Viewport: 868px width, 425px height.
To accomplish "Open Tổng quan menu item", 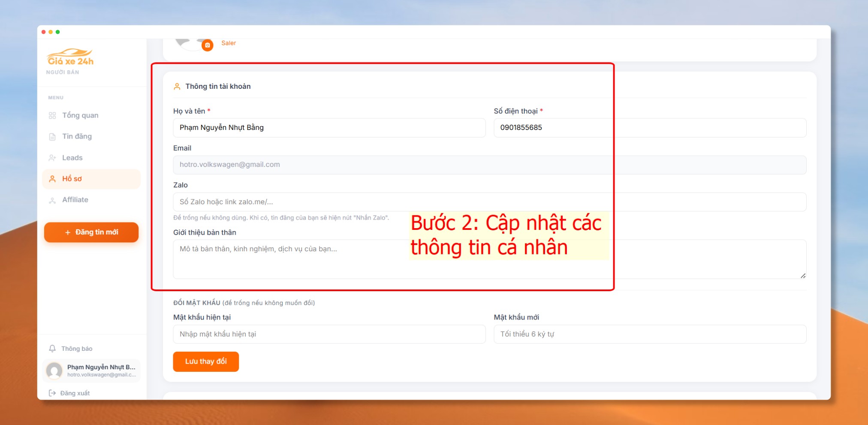I will (x=91, y=115).
